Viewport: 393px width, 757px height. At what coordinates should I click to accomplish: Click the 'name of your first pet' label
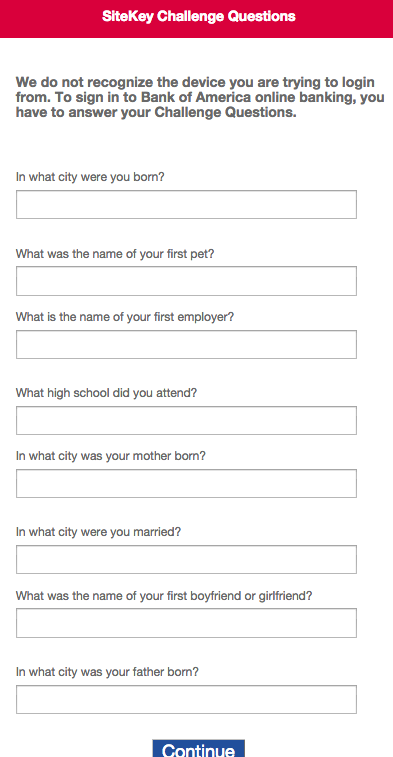tap(115, 254)
